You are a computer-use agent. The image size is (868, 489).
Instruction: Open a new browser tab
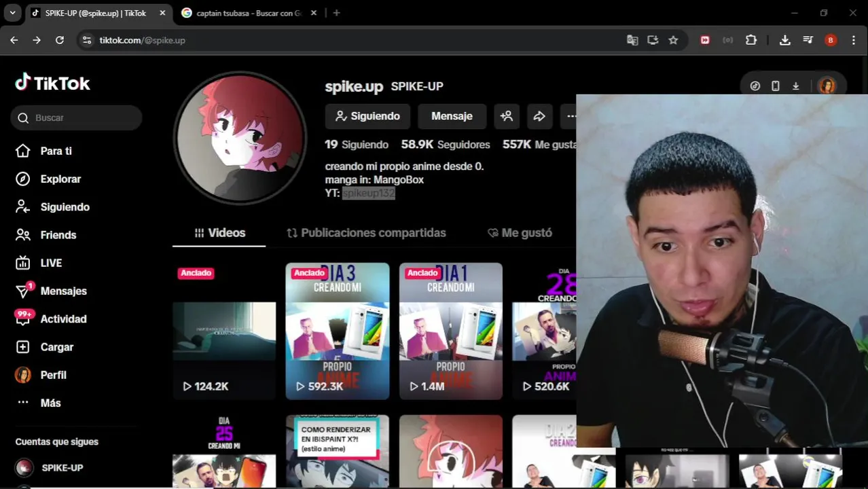click(336, 13)
